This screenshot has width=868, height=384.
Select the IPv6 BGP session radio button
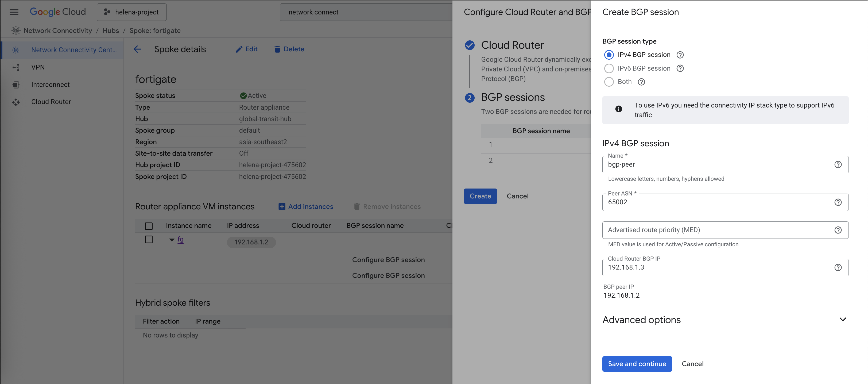click(609, 68)
